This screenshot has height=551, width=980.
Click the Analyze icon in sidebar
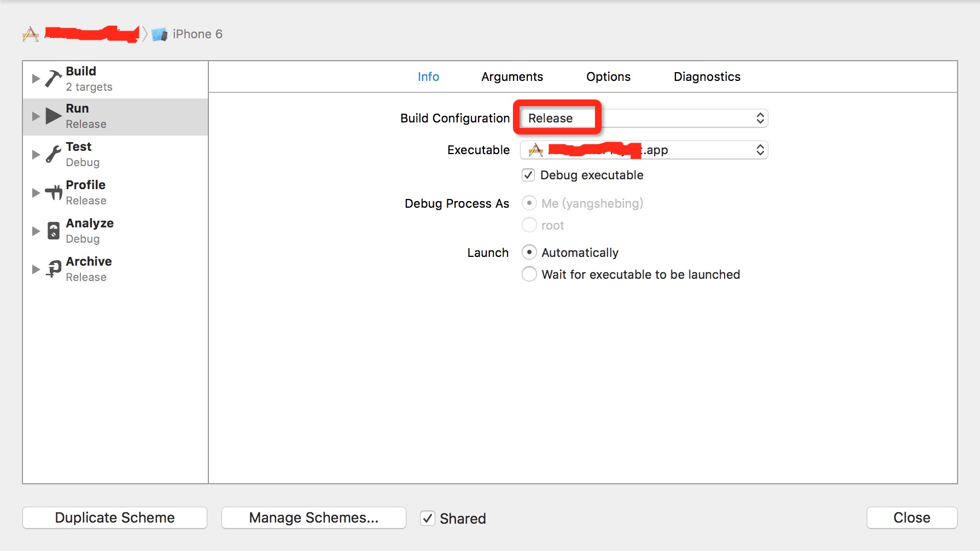pyautogui.click(x=54, y=231)
